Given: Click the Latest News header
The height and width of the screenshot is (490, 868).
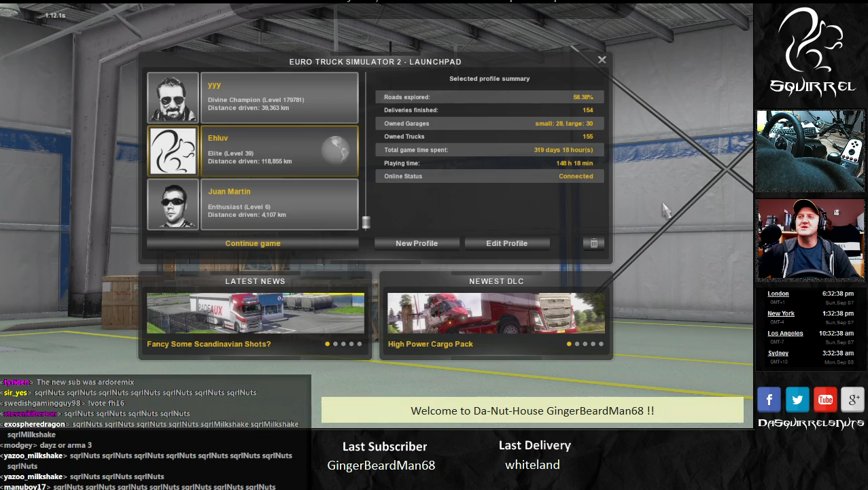Looking at the screenshot, I should coord(256,281).
